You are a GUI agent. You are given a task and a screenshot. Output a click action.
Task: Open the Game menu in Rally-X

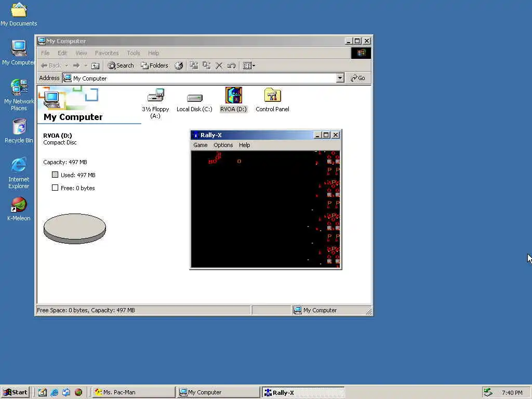200,145
